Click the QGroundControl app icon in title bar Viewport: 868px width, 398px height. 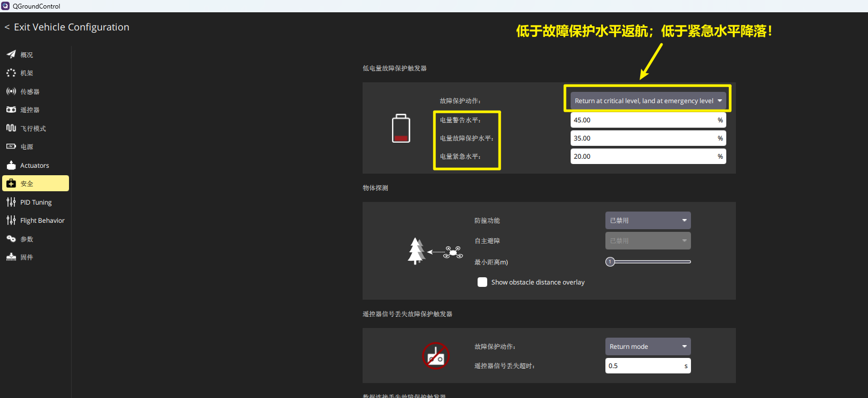click(x=5, y=6)
